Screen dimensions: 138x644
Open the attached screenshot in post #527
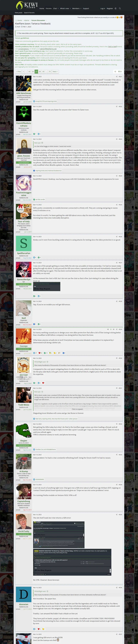(47, 286)
